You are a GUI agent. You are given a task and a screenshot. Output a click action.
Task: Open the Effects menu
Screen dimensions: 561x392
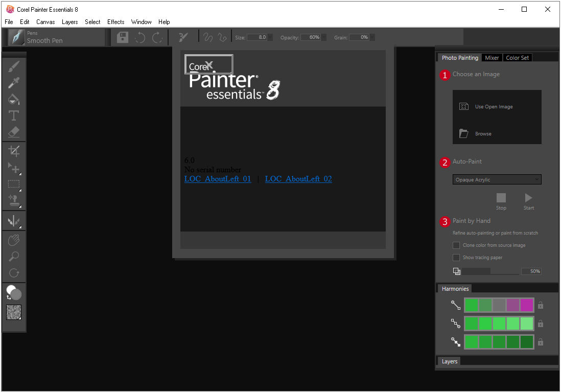[116, 22]
